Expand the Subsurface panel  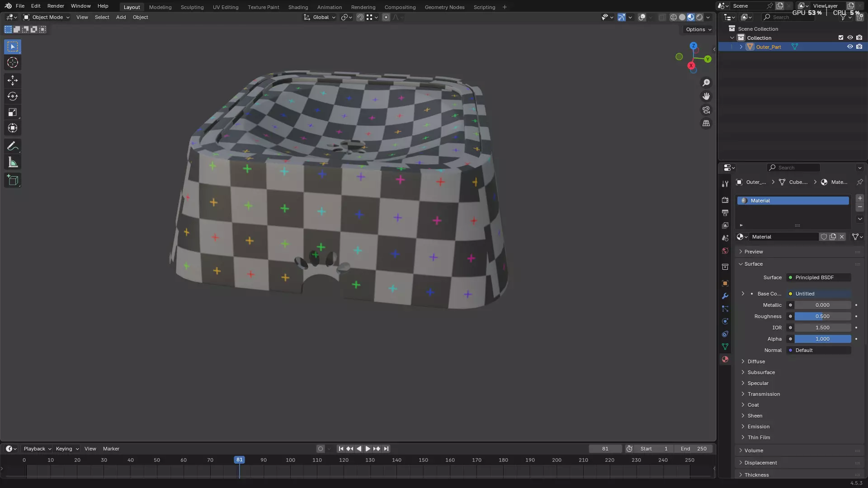pos(761,372)
